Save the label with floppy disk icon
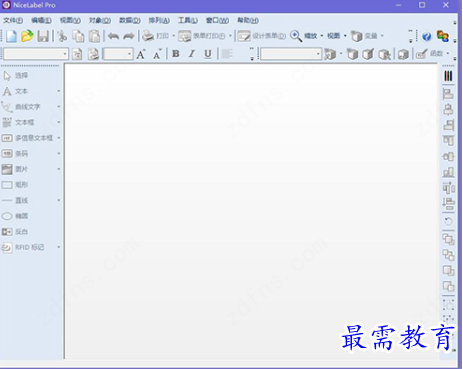The image size is (463, 369). click(43, 36)
